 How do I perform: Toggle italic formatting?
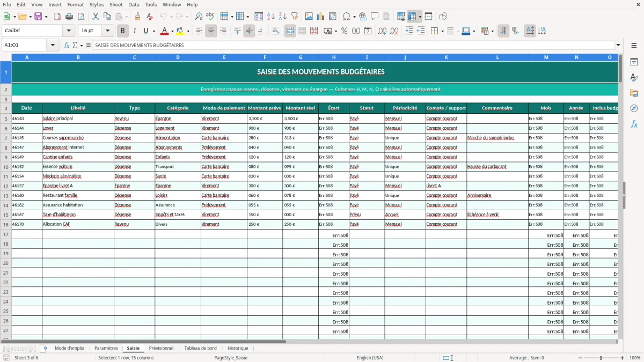134,31
